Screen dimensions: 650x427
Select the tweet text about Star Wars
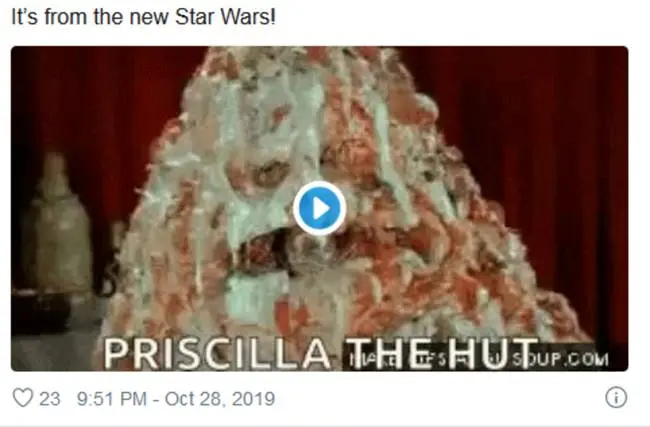(x=143, y=17)
